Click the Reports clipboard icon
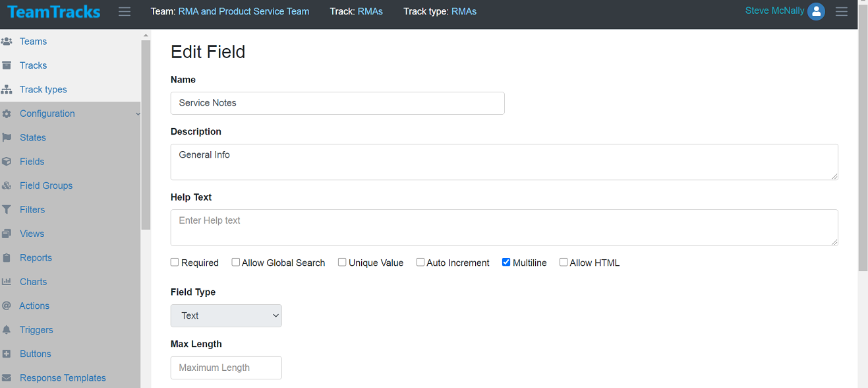Image resolution: width=868 pixels, height=388 pixels. [x=7, y=258]
